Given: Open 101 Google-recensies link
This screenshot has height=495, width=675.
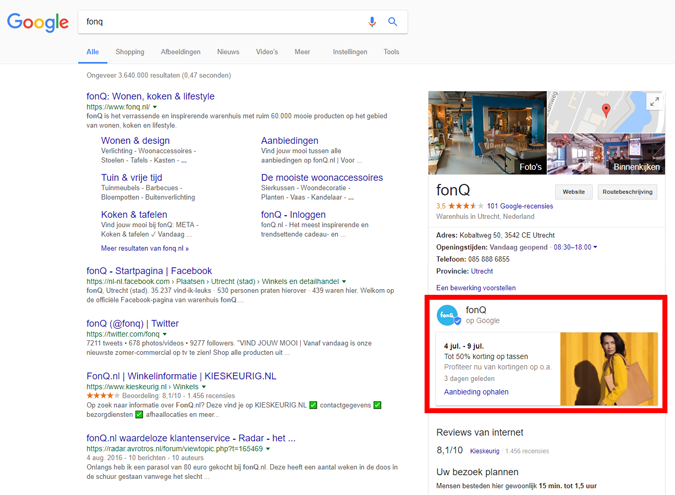Looking at the screenshot, I should [x=520, y=206].
